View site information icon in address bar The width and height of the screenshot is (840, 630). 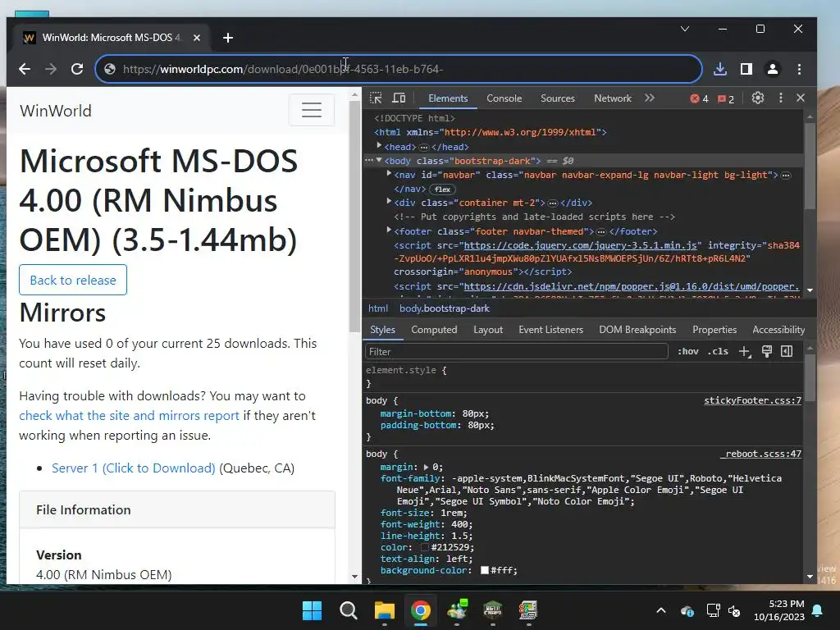tap(110, 69)
